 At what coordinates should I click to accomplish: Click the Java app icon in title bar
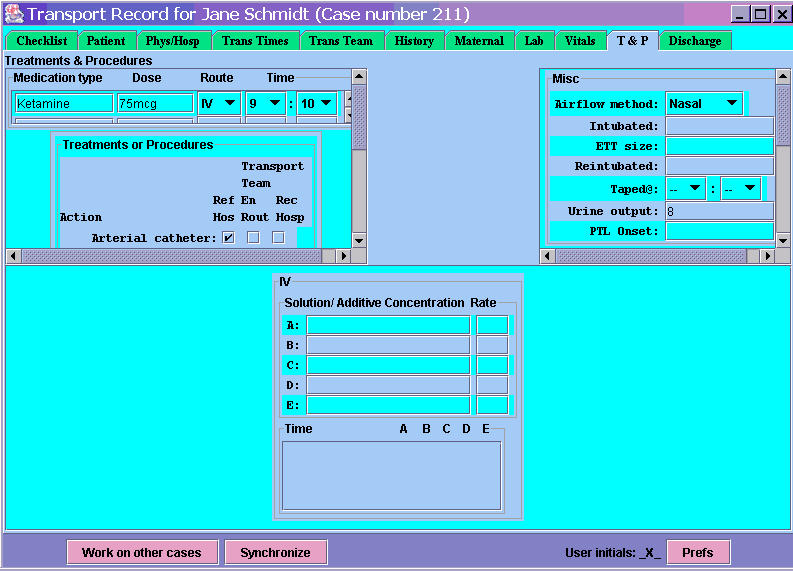pos(13,14)
